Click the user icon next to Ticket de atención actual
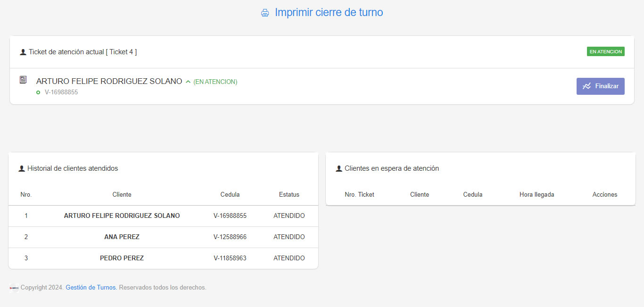Image resolution: width=644 pixels, height=307 pixels. (23, 52)
